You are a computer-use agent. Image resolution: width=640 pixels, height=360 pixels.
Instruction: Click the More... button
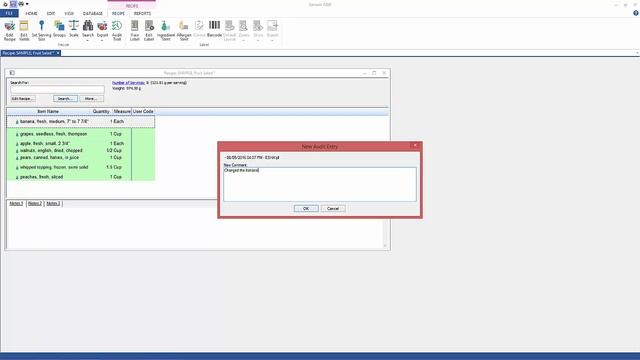tap(91, 99)
